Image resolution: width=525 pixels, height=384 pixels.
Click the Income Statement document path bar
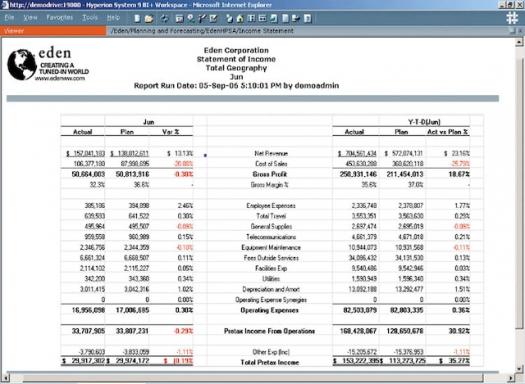coord(309,31)
